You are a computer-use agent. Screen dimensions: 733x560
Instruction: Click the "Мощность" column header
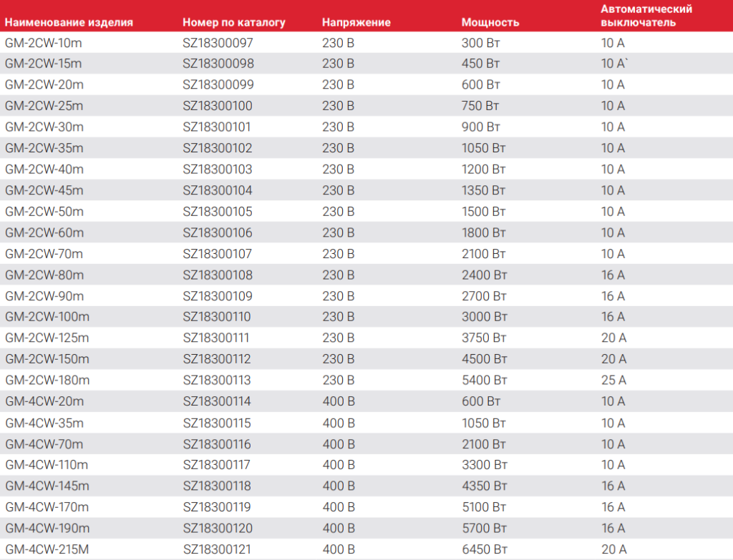(490, 22)
